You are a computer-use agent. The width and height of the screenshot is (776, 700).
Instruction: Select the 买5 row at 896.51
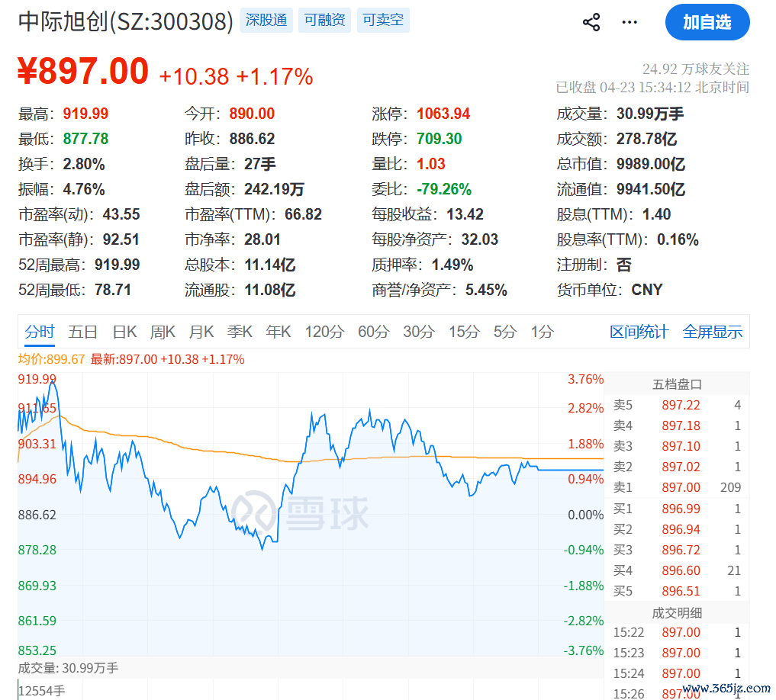(x=677, y=591)
